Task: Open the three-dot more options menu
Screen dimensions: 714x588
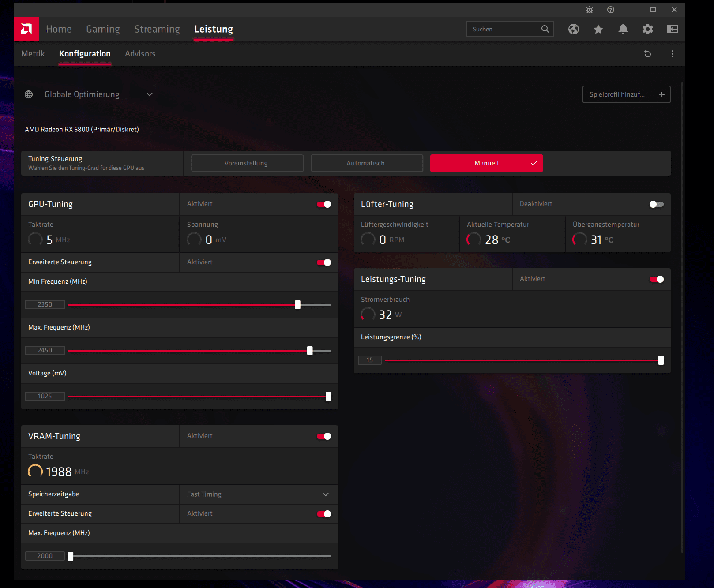Action: pos(673,54)
